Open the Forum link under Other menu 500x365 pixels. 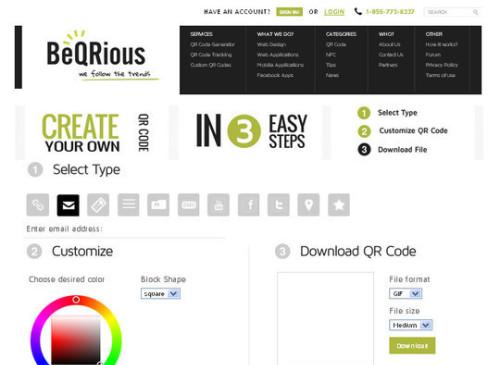click(x=433, y=55)
